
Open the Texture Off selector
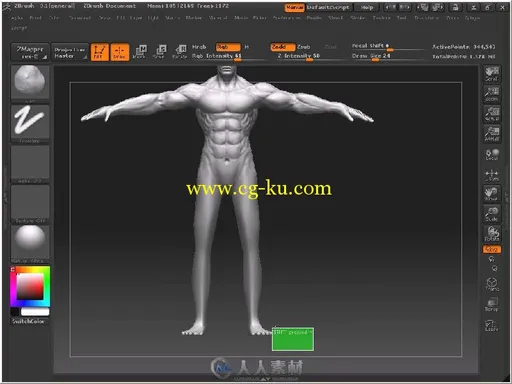click(30, 204)
